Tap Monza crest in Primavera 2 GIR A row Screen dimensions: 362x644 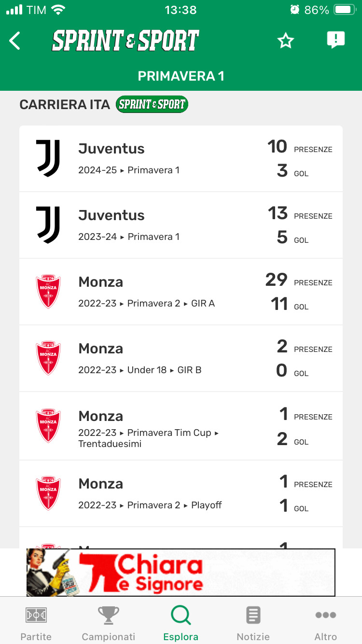click(48, 292)
